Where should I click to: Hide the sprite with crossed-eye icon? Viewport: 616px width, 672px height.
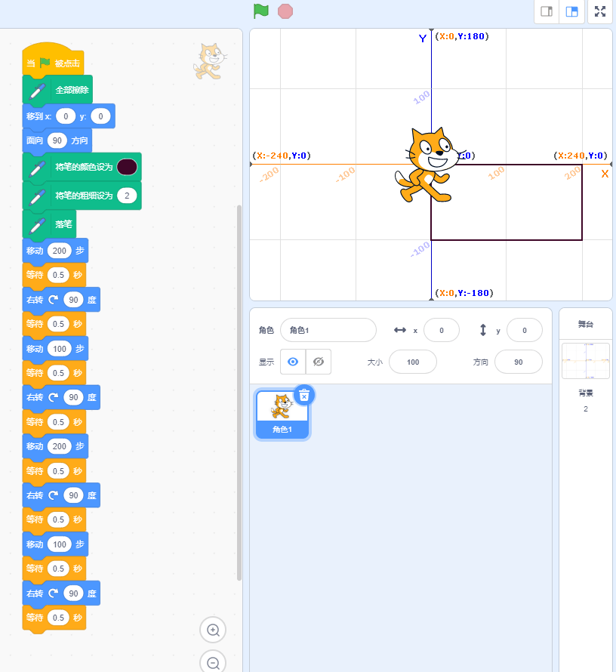click(319, 362)
